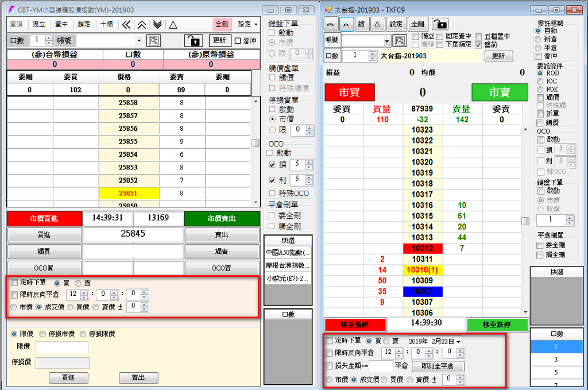
Task: Open the account search icon in TXFC9 window
Action: pyautogui.click(x=400, y=40)
